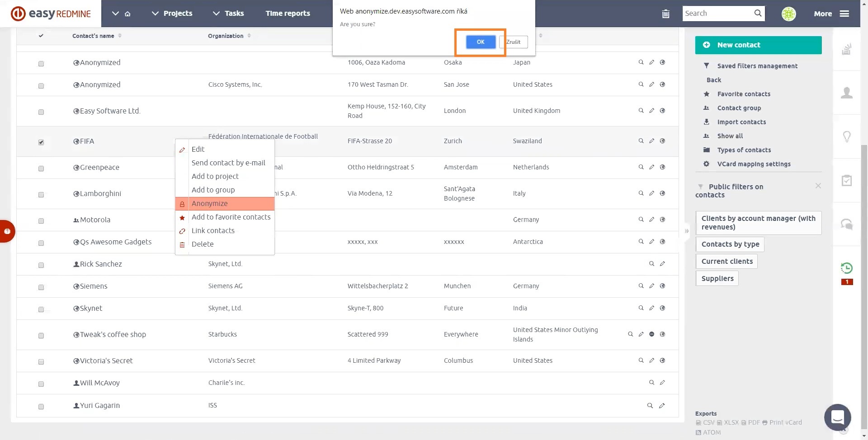Viewport: 868px width, 440px height.
Task: Click the globe icon in the FIFA row
Action: pos(662,141)
